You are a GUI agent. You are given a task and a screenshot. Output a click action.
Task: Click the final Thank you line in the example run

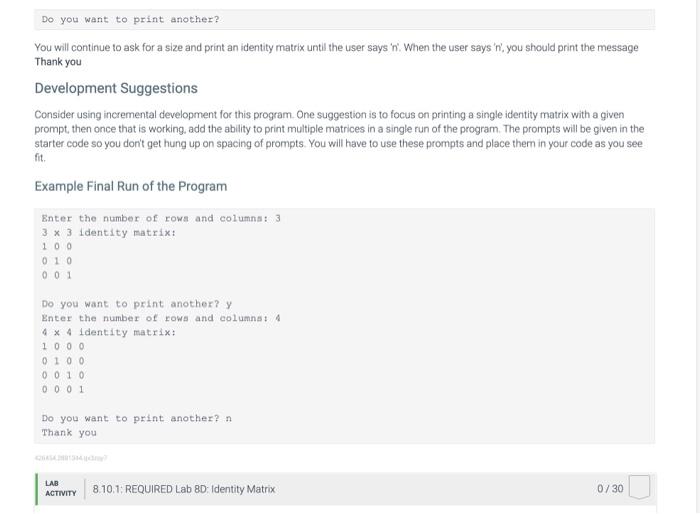pyautogui.click(x=69, y=433)
